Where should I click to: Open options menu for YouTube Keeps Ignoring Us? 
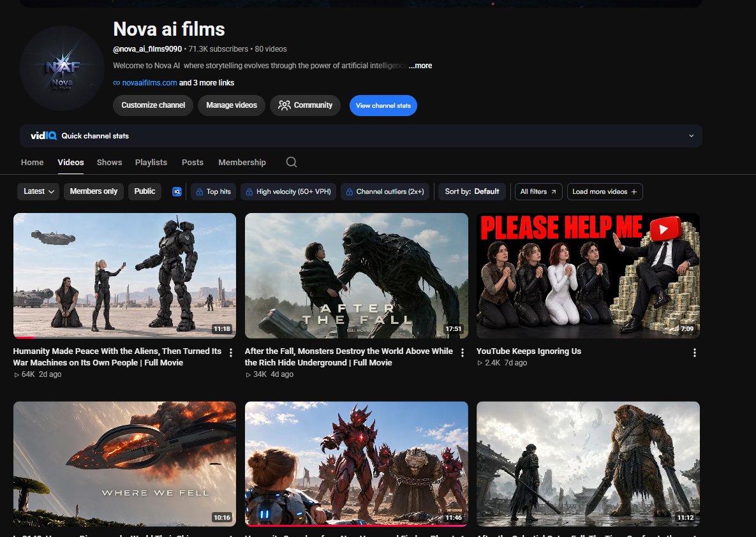(x=694, y=353)
